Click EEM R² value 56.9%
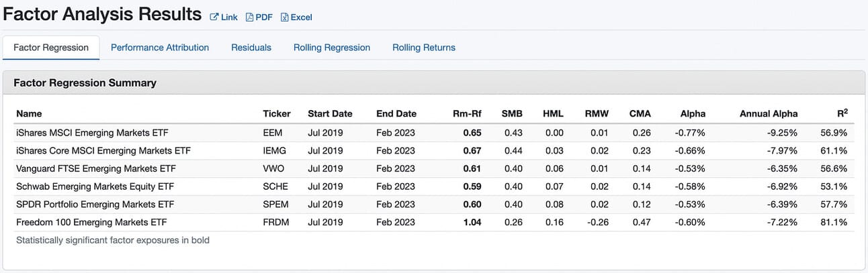Viewport: 868px width, 273px height. pos(834,133)
